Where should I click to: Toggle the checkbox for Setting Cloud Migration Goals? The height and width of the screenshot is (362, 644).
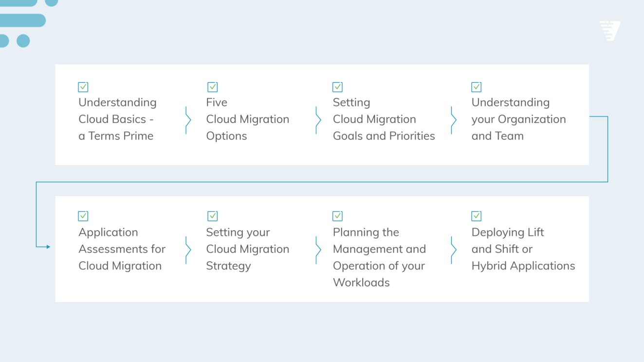(x=337, y=87)
